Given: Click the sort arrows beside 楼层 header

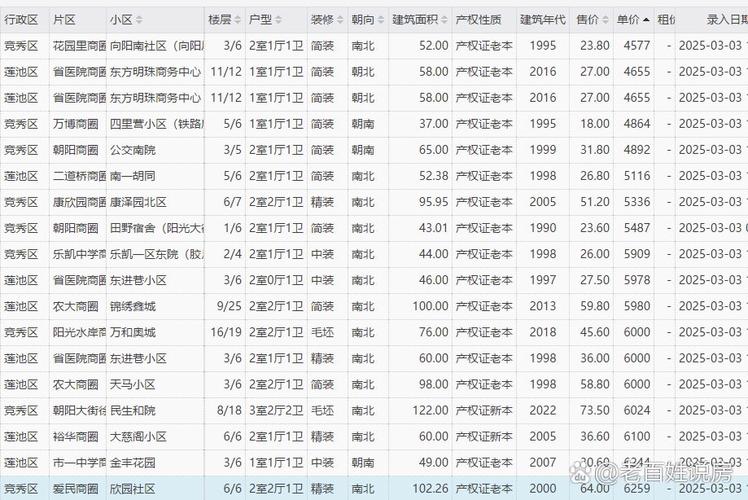Looking at the screenshot, I should point(239,20).
